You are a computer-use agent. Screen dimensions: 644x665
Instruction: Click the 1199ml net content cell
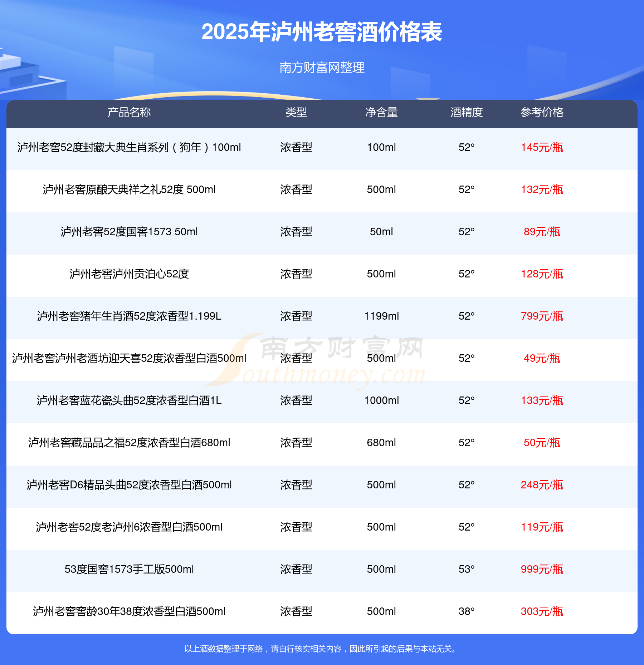[381, 316]
